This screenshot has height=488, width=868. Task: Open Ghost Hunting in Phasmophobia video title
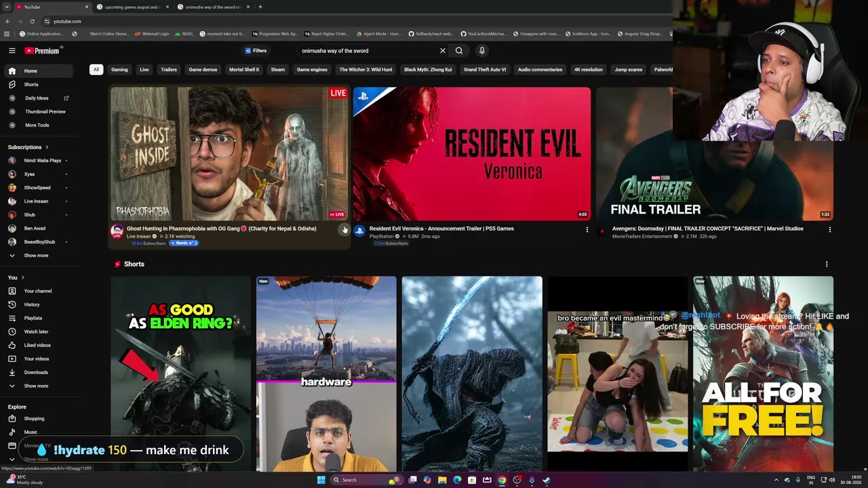[x=222, y=229]
